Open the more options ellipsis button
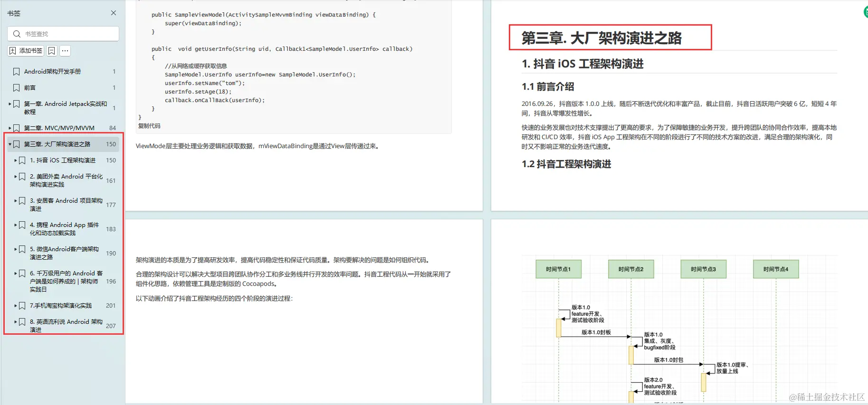Screen dimensions: 868x405 65,51
